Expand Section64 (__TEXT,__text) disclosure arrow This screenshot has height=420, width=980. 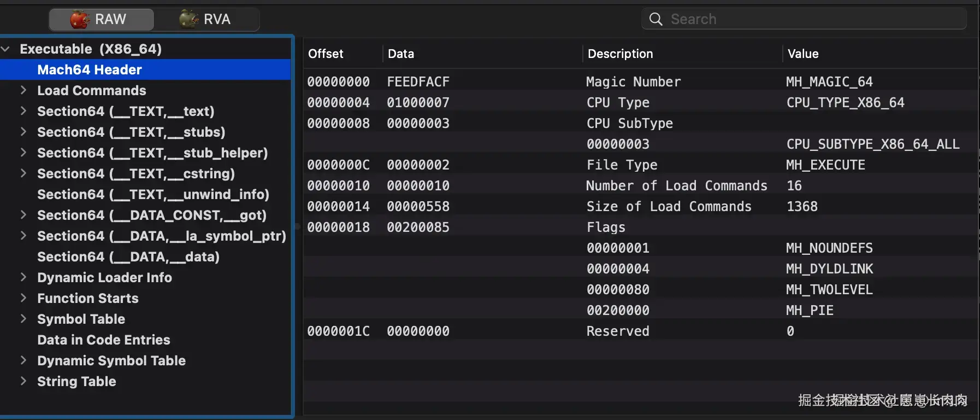coord(23,111)
